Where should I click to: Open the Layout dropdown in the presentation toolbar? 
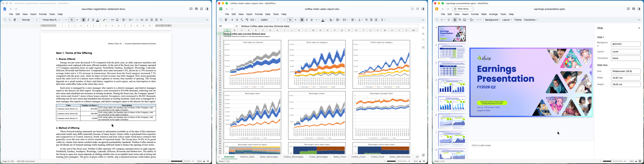coord(507,20)
